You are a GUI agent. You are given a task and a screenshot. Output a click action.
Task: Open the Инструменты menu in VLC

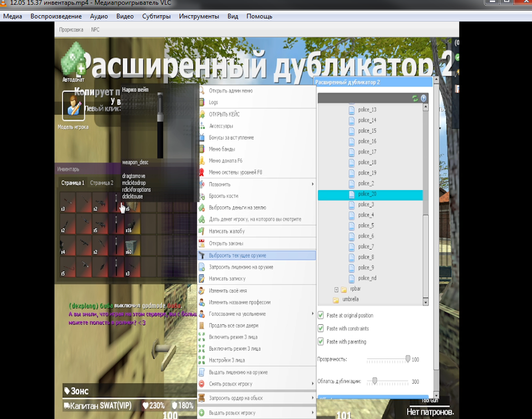pos(199,16)
